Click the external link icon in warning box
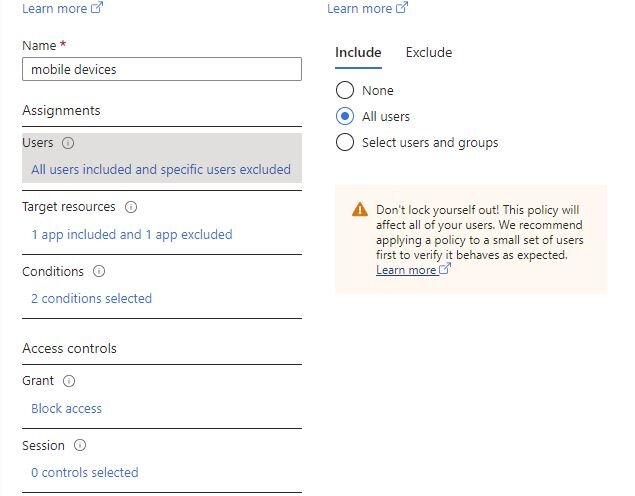 (445, 268)
